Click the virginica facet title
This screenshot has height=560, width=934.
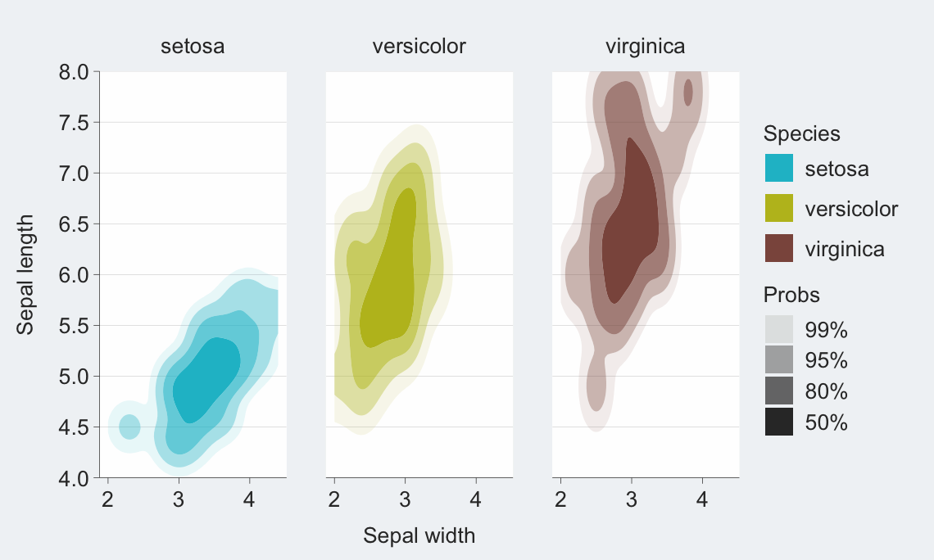(x=645, y=47)
